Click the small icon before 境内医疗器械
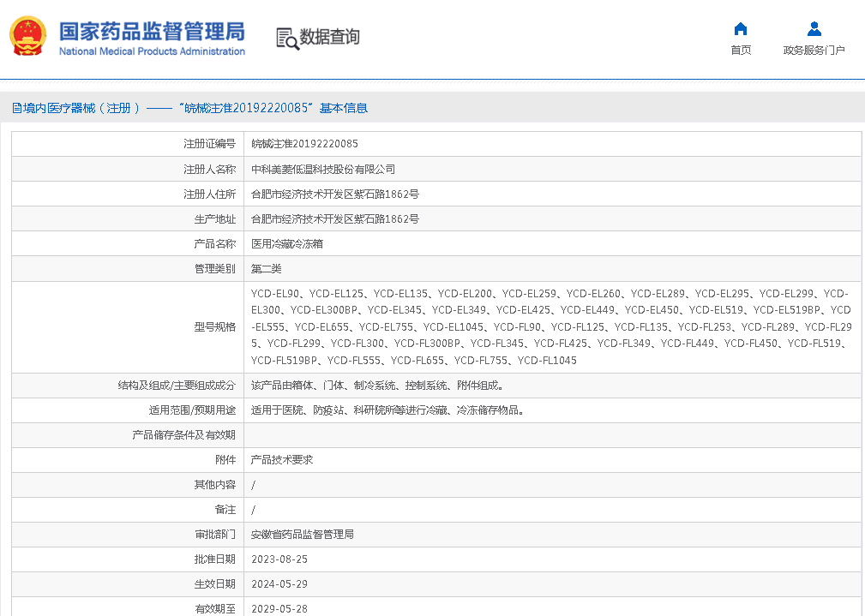Image resolution: width=865 pixels, height=616 pixels. click(x=16, y=108)
